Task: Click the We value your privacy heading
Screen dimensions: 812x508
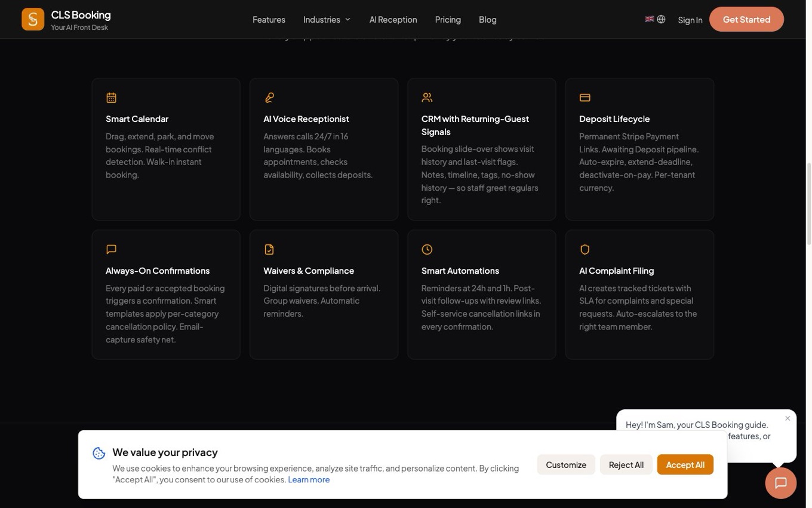Action: (x=165, y=452)
